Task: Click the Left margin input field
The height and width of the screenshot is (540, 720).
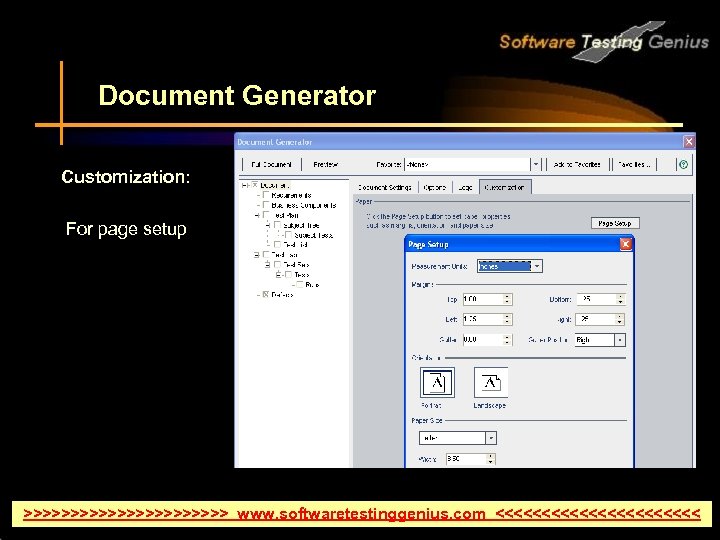Action: 483,319
